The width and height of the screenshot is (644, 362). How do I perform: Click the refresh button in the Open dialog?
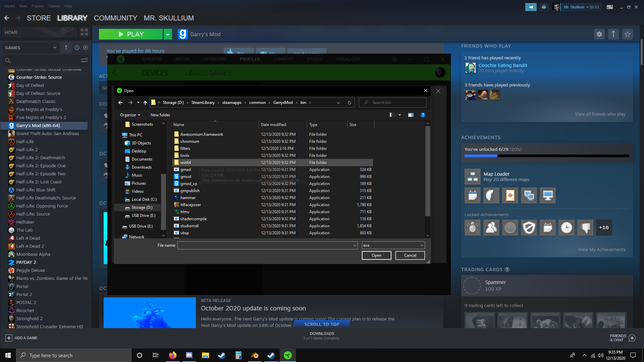(349, 103)
